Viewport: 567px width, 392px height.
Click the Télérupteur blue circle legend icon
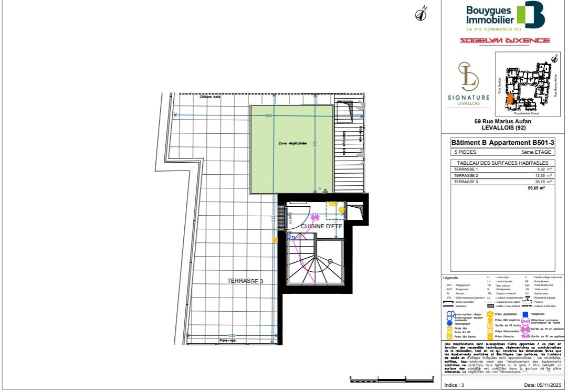tap(449, 323)
